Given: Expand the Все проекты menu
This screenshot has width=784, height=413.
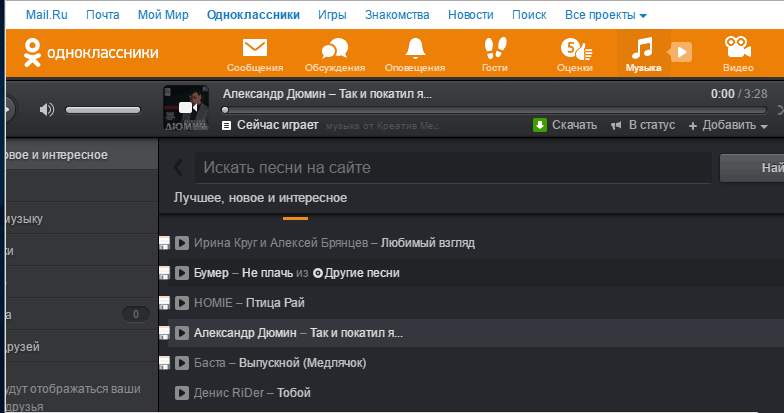Looking at the screenshot, I should [606, 15].
